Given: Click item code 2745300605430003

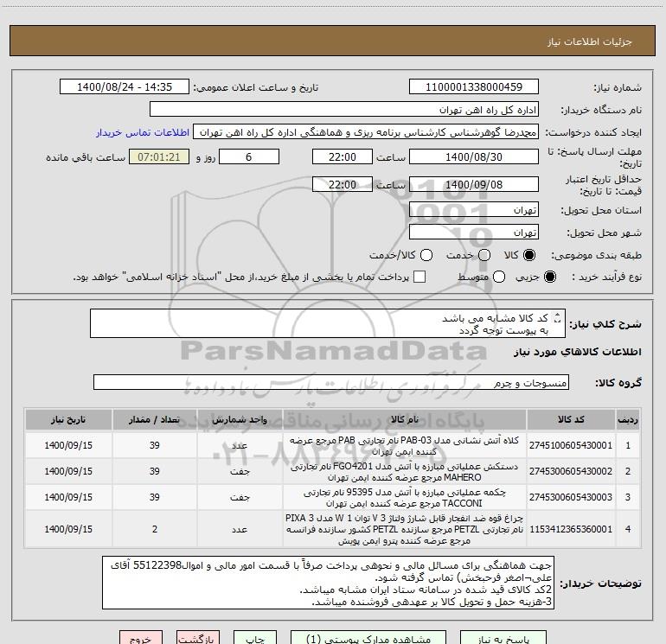Looking at the screenshot, I should (x=571, y=497).
